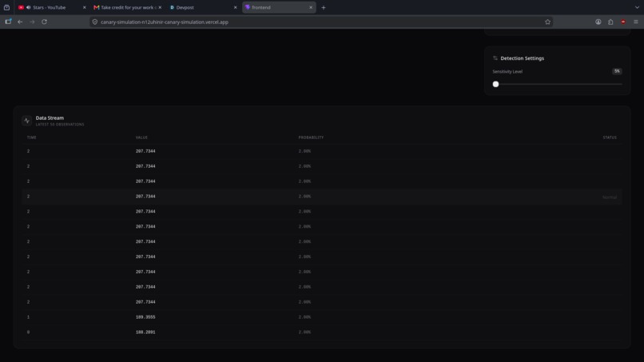Screen dimensions: 644x362
Task: Close the Stars - YouTube tab
Action: pyautogui.click(x=85, y=7)
